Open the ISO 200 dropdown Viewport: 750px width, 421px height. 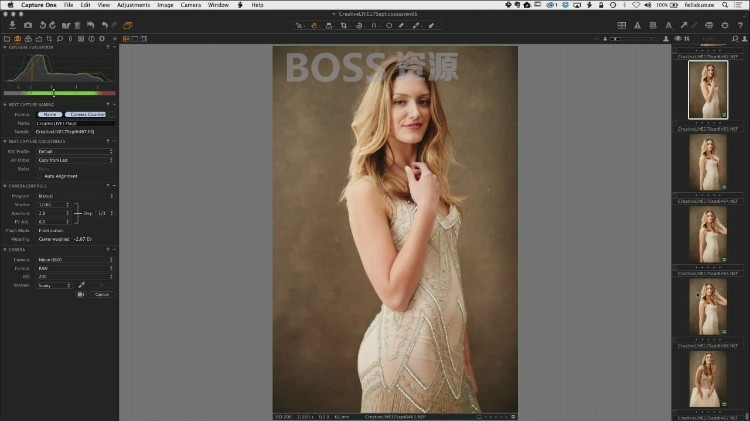click(75, 277)
